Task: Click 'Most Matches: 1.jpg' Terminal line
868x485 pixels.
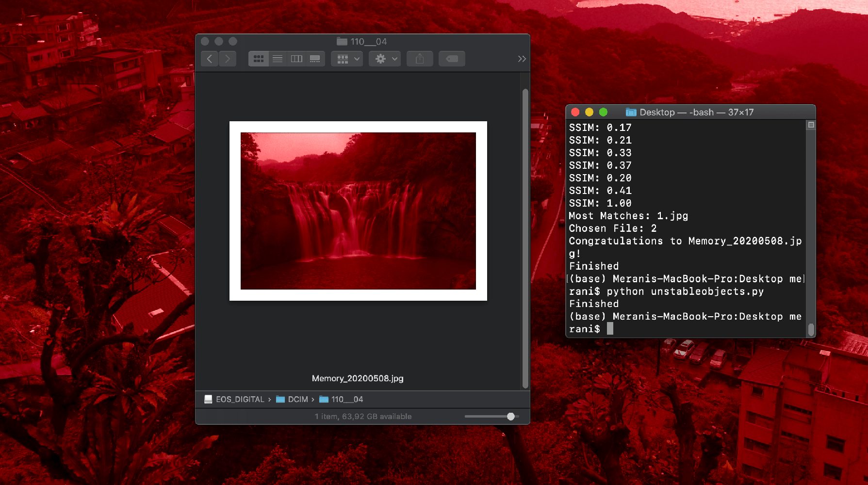Action: point(628,216)
